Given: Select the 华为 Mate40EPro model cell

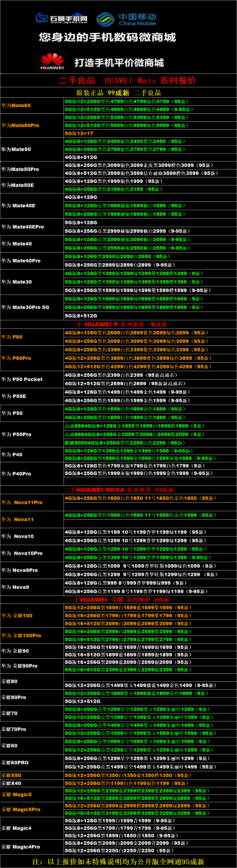Looking at the screenshot, I should coord(32,227).
